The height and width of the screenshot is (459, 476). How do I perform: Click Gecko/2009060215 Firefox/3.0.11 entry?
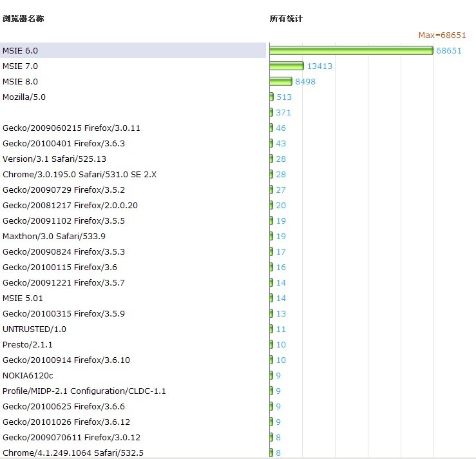(71, 128)
